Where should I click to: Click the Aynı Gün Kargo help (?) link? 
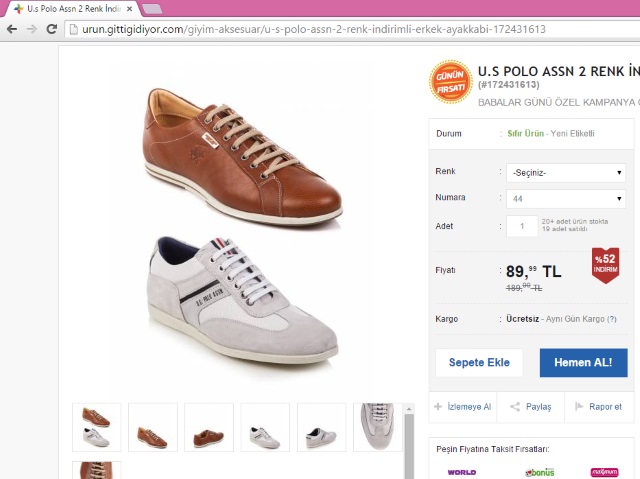click(x=611, y=319)
